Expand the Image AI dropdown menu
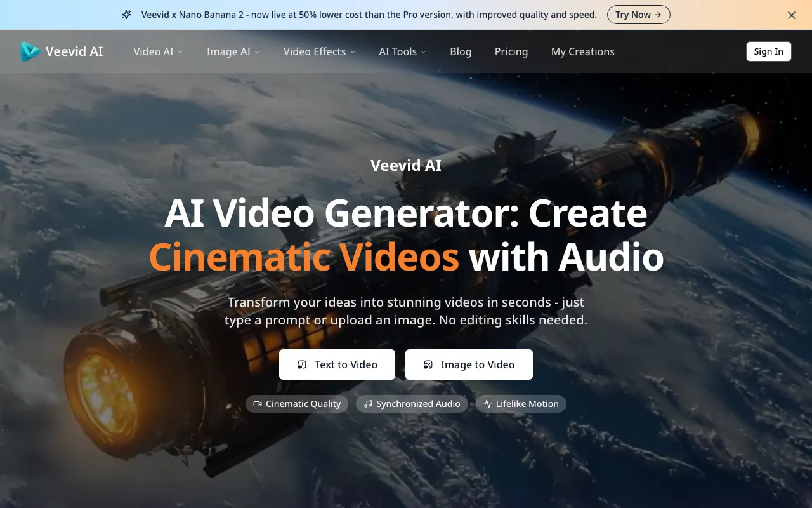This screenshot has width=812, height=508. point(233,51)
